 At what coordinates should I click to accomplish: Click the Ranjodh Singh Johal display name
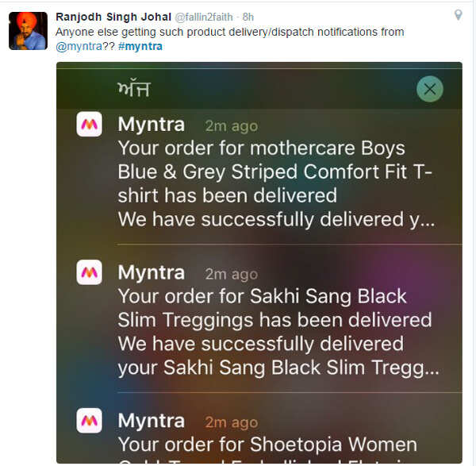[x=113, y=17]
